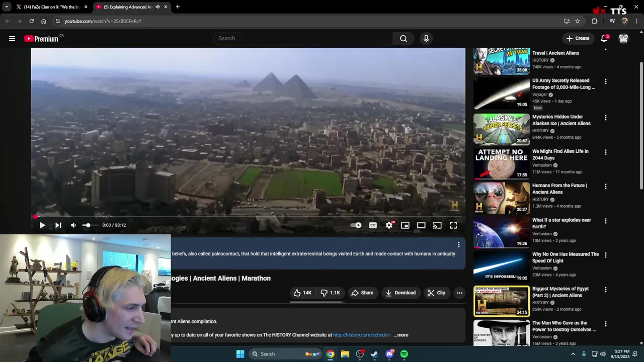The height and width of the screenshot is (362, 644).
Task: Open options menu of paleocontact info panel
Action: tap(458, 245)
